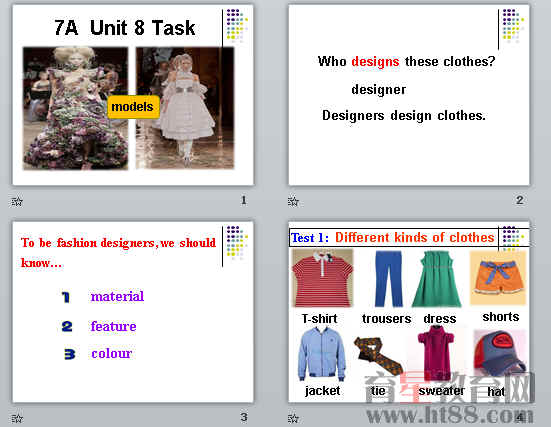551x427 pixels.
Task: Click the light blue jacket picture
Action: [x=322, y=355]
